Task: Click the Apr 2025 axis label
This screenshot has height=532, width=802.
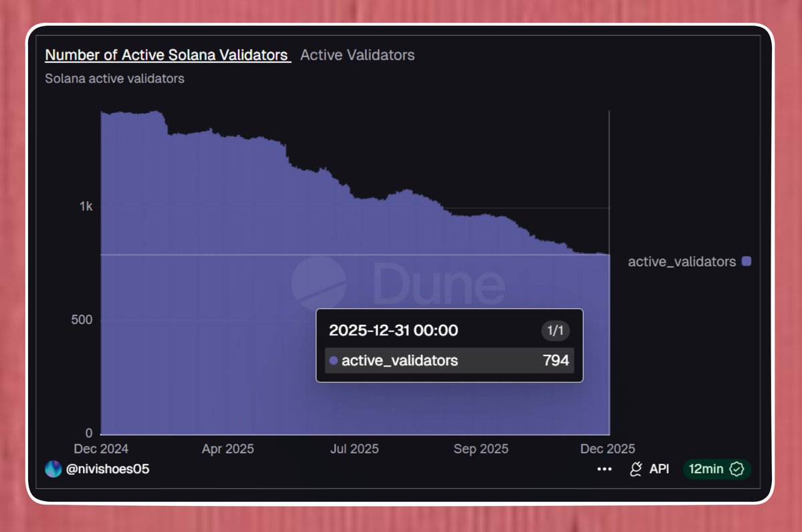Action: pyautogui.click(x=228, y=449)
